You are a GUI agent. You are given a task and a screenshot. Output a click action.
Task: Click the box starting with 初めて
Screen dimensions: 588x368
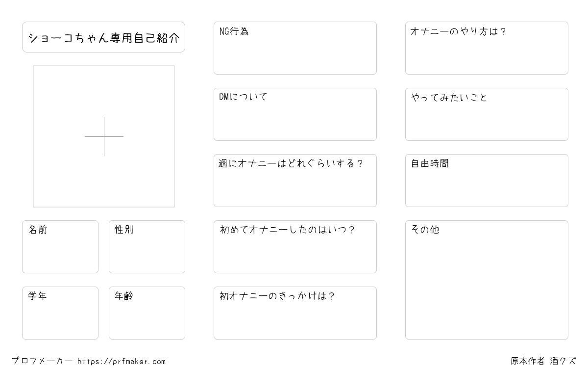click(x=295, y=247)
